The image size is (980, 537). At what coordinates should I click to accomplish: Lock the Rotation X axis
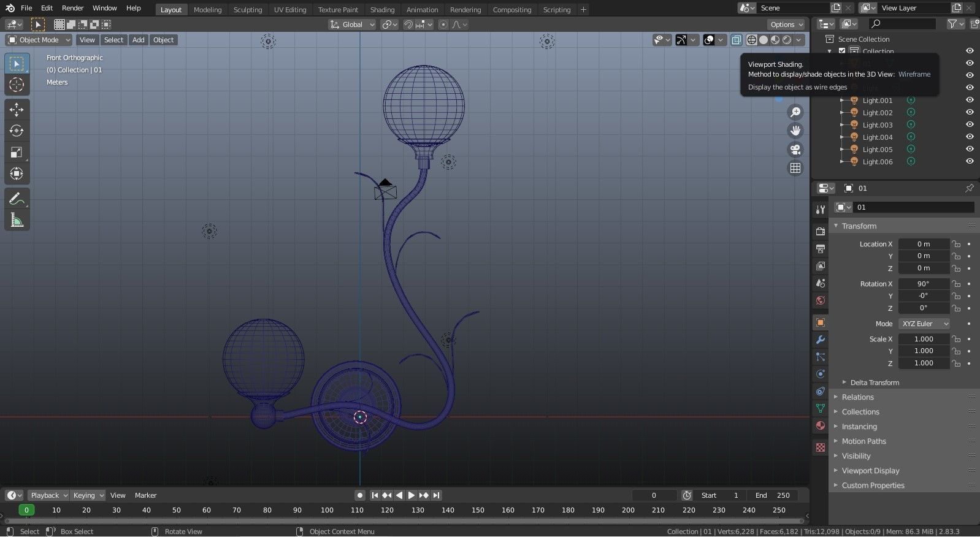pos(956,284)
